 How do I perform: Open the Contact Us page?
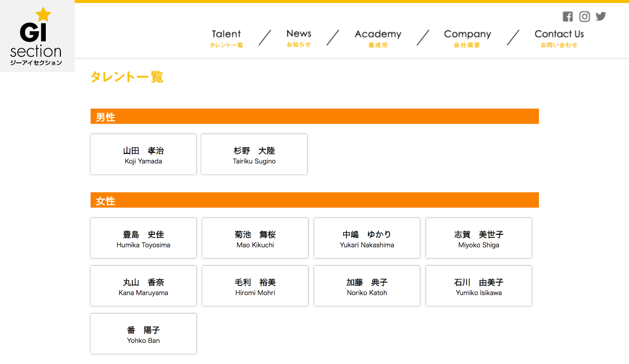pyautogui.click(x=559, y=38)
